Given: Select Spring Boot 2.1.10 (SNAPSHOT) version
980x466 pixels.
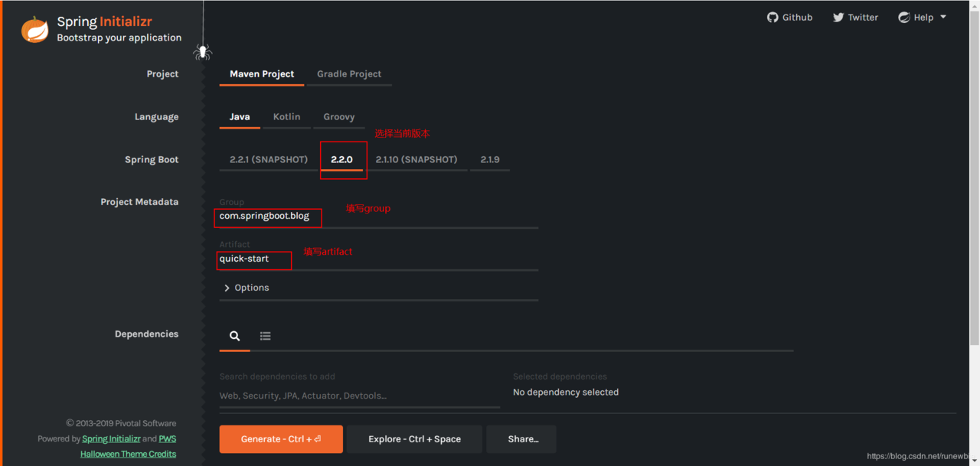Looking at the screenshot, I should tap(416, 160).
